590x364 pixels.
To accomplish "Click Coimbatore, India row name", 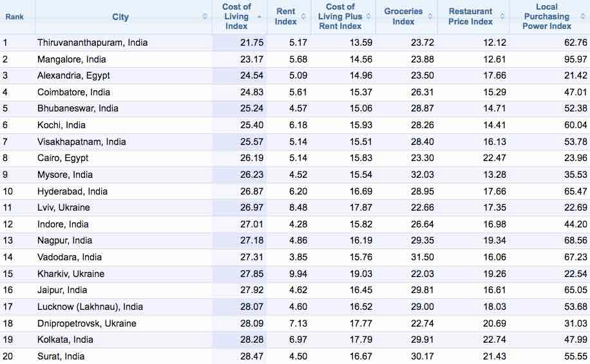I will point(73,92).
